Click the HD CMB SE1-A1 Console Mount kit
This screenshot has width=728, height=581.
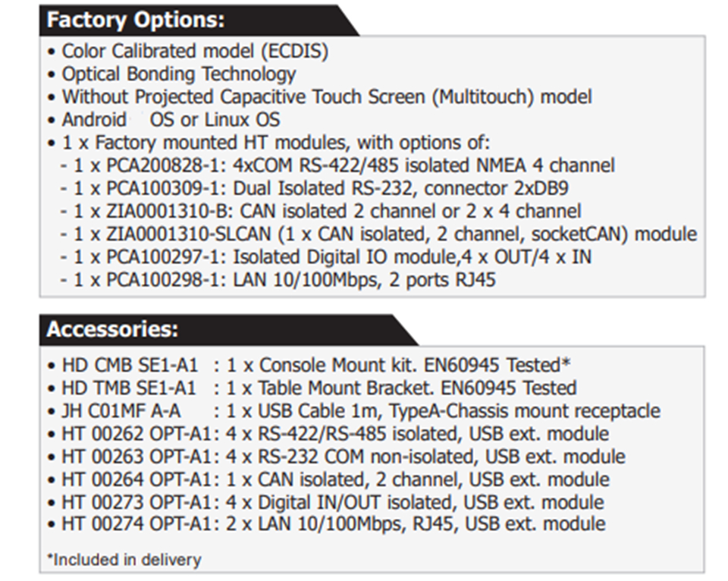[316, 365]
